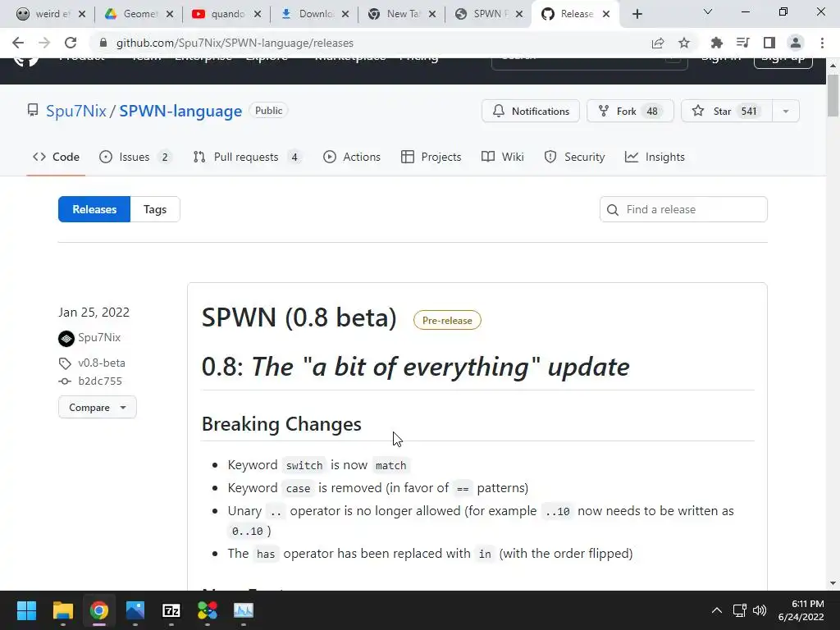Click the share page icon in address bar
The width and height of the screenshot is (840, 630).
[658, 43]
